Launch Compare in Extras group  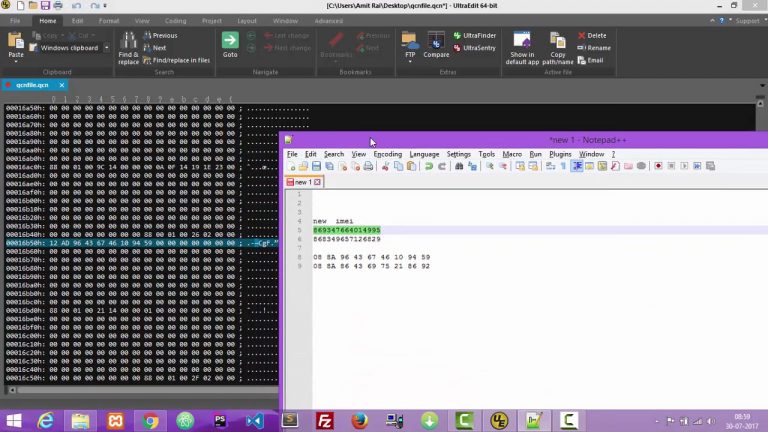pyautogui.click(x=436, y=45)
